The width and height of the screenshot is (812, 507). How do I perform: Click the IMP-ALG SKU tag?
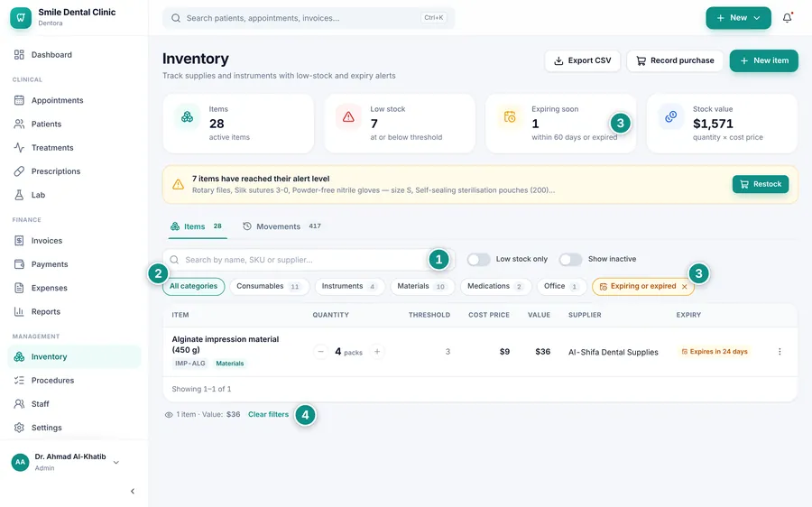tap(190, 364)
